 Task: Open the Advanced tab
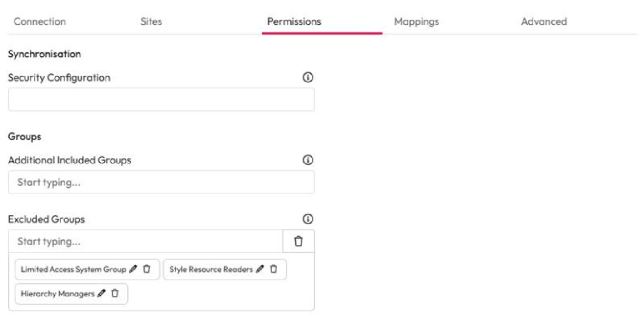544,21
